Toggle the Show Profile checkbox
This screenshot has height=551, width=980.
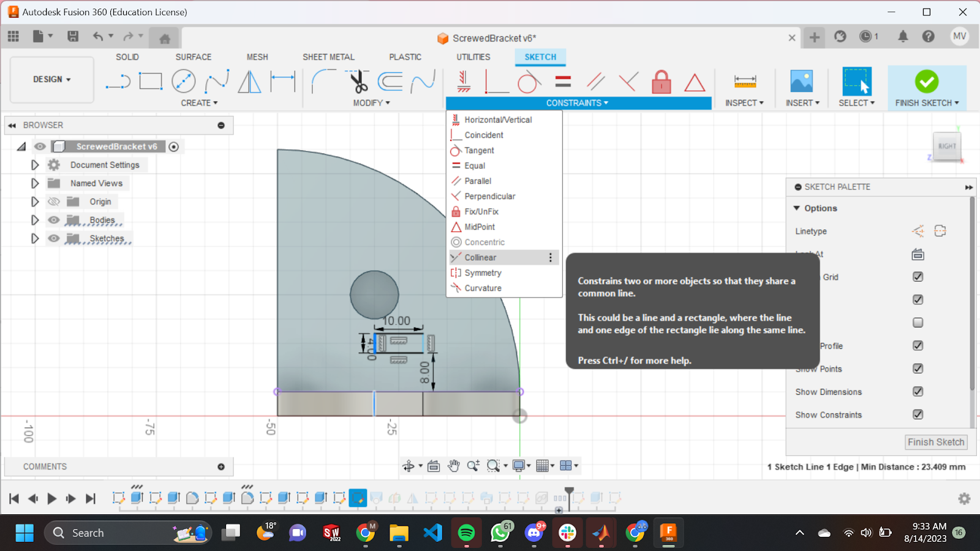click(x=918, y=345)
